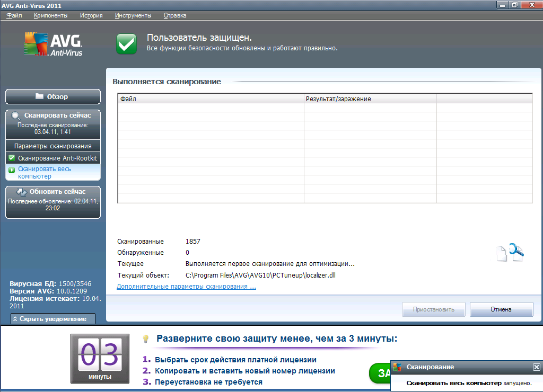Click the Приостановить button
The height and width of the screenshot is (392, 543).
[434, 309]
